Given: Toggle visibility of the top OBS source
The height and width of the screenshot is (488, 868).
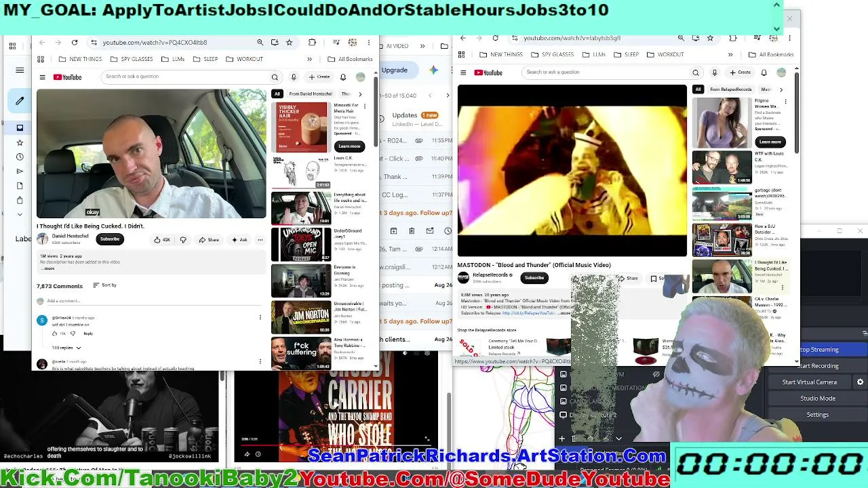Looking at the screenshot, I should pyautogui.click(x=656, y=374).
